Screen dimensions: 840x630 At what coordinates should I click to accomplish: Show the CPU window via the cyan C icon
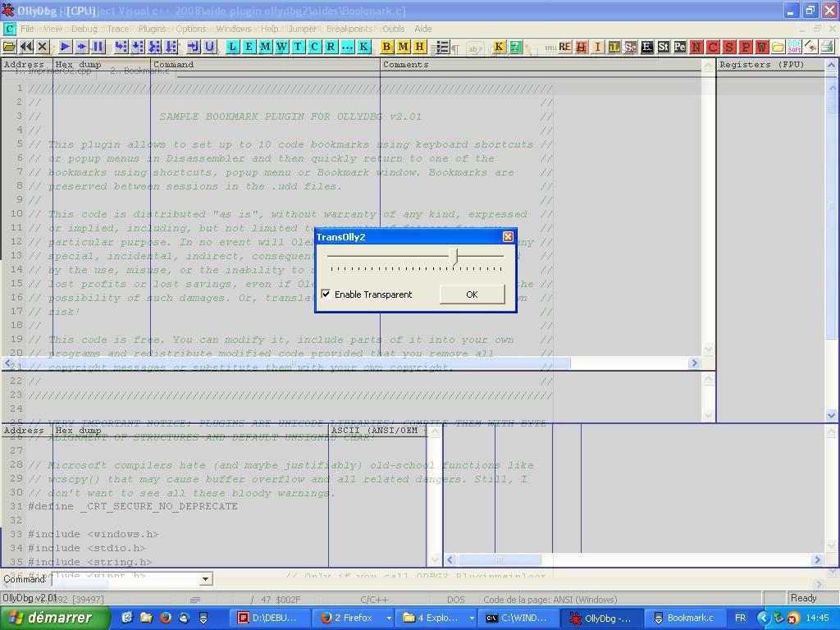point(314,47)
